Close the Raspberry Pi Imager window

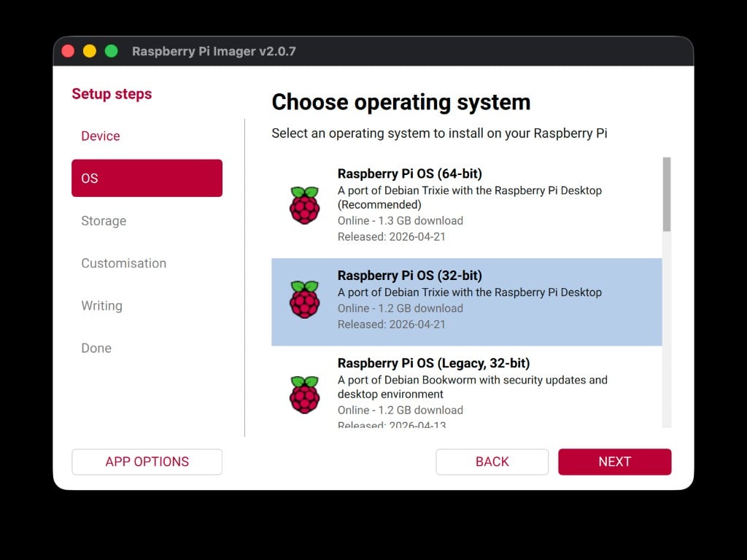coord(68,51)
